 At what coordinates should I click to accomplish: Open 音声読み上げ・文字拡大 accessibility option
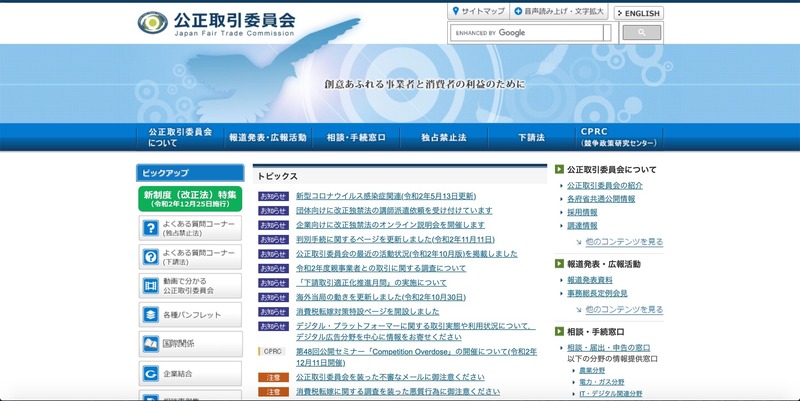coord(558,12)
